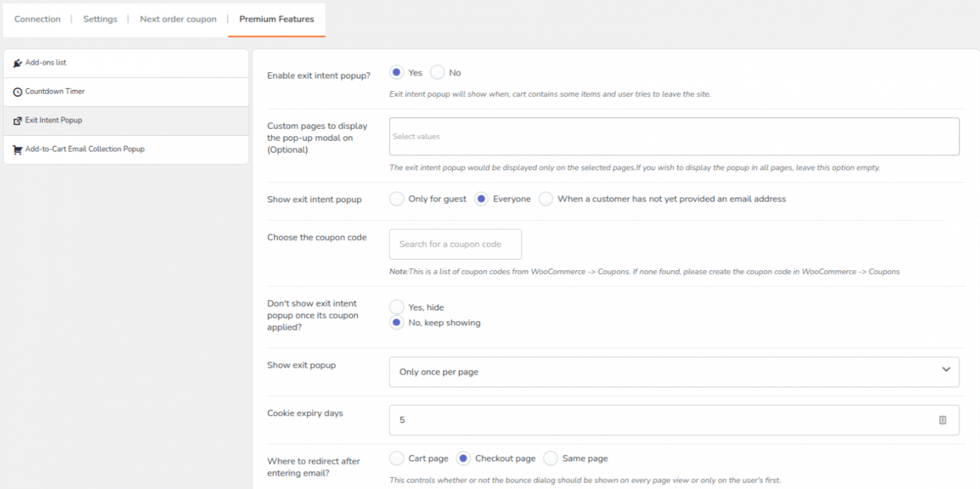The image size is (980, 489).
Task: Open the Settings tab
Action: pyautogui.click(x=100, y=19)
